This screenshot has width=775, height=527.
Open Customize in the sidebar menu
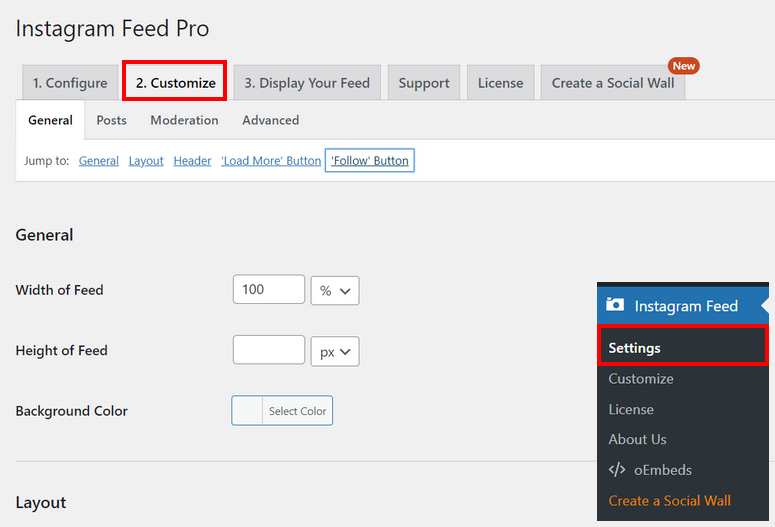(641, 379)
